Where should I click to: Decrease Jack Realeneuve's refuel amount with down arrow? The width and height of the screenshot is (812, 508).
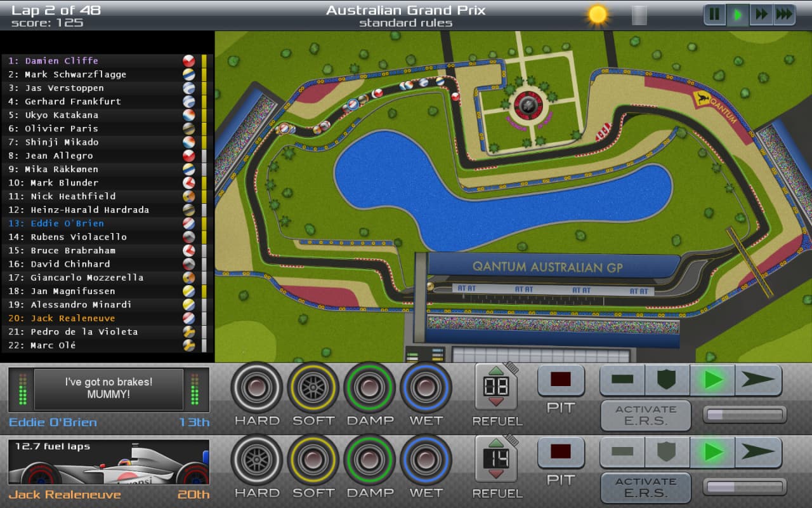(495, 474)
